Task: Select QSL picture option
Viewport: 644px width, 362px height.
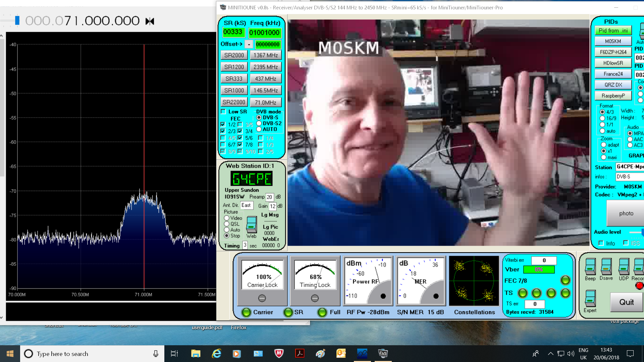Action: 227,224
